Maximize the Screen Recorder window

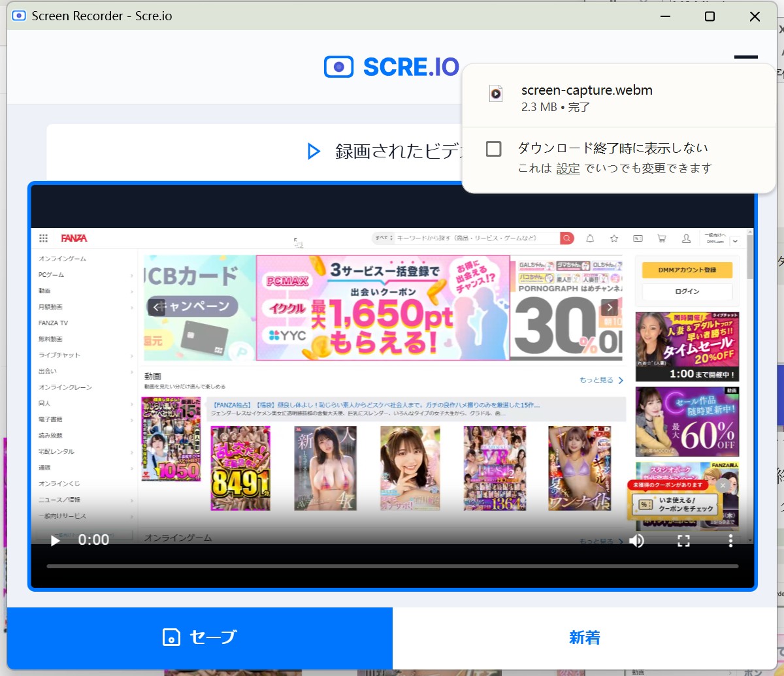(710, 16)
